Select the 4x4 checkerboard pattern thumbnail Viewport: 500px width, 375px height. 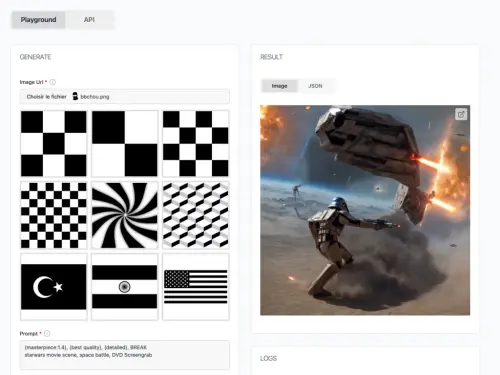pos(196,144)
